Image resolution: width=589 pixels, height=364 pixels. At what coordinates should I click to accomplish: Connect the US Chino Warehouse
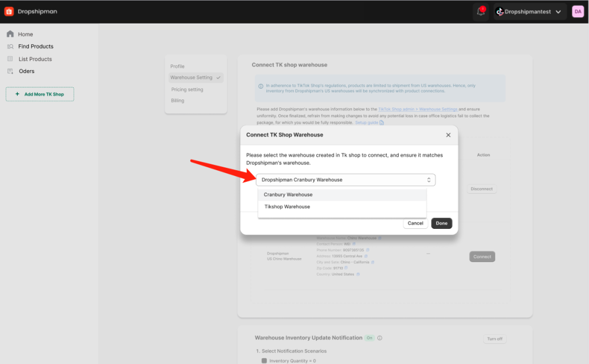483,257
